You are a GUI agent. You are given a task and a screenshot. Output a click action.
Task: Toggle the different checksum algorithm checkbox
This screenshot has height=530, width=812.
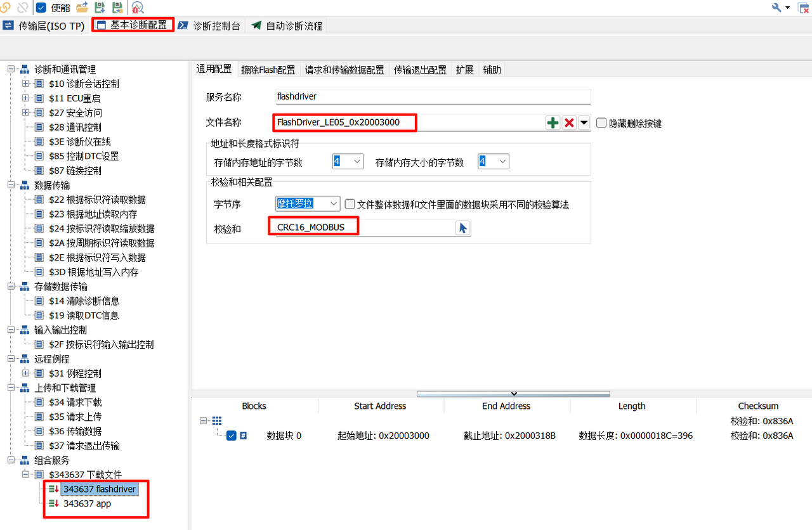click(x=350, y=204)
